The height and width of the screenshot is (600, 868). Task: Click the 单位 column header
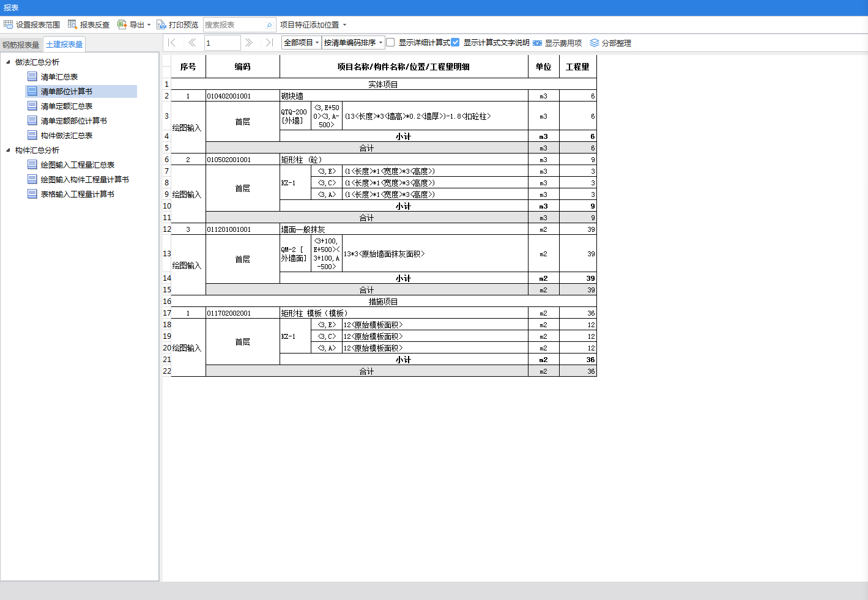coord(544,67)
